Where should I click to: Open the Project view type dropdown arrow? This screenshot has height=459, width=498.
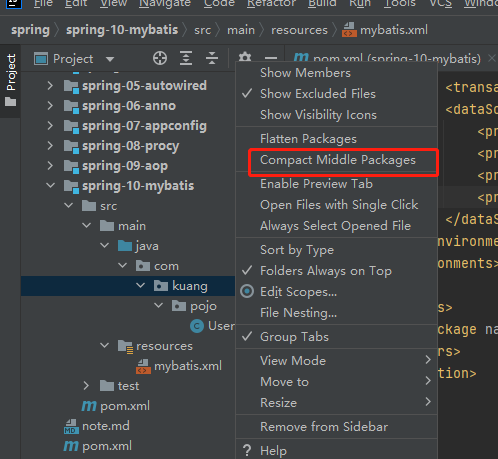pos(110,59)
